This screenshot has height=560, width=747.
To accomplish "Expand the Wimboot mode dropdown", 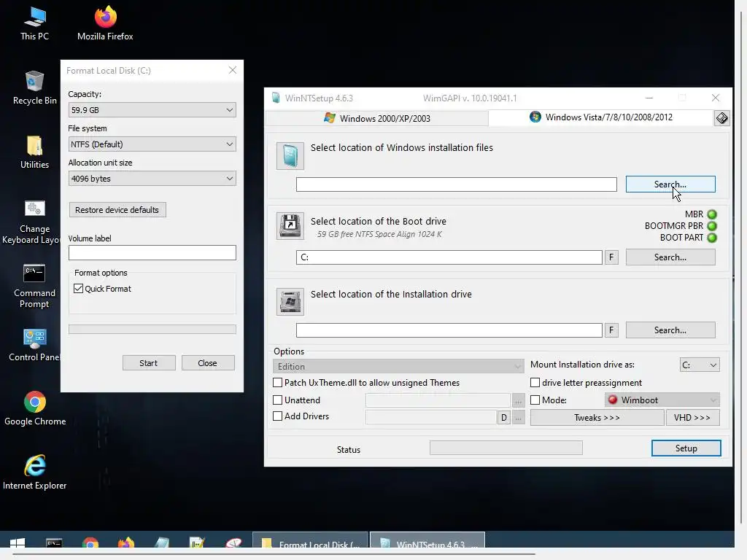I will tap(662, 400).
